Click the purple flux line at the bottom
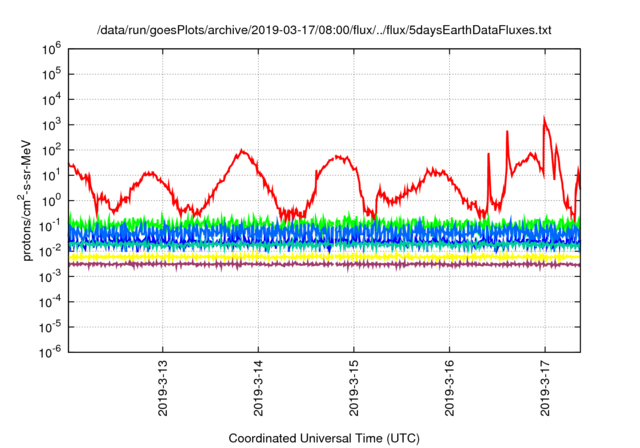 (324, 265)
